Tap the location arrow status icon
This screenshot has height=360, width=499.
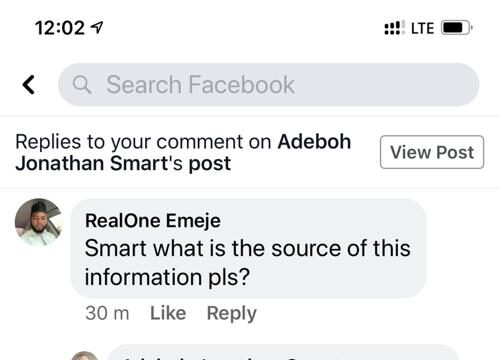tap(97, 27)
